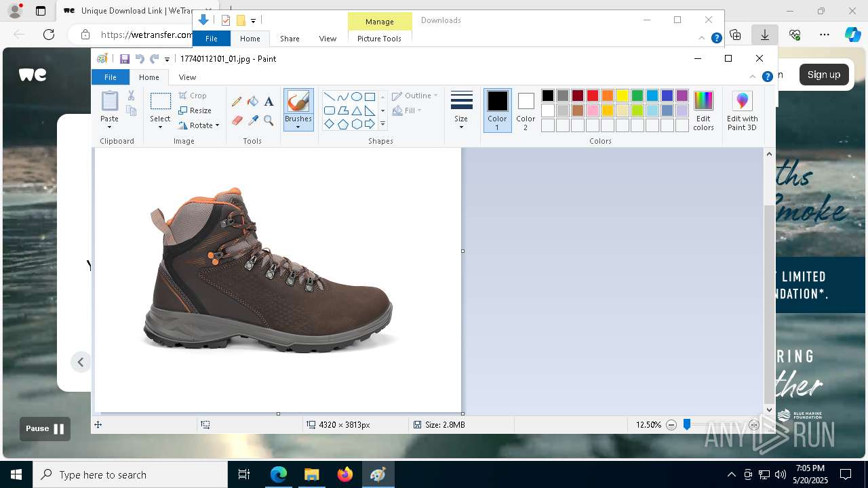Open the Fill dropdown in Shapes group
868x488 pixels.
[x=407, y=110]
